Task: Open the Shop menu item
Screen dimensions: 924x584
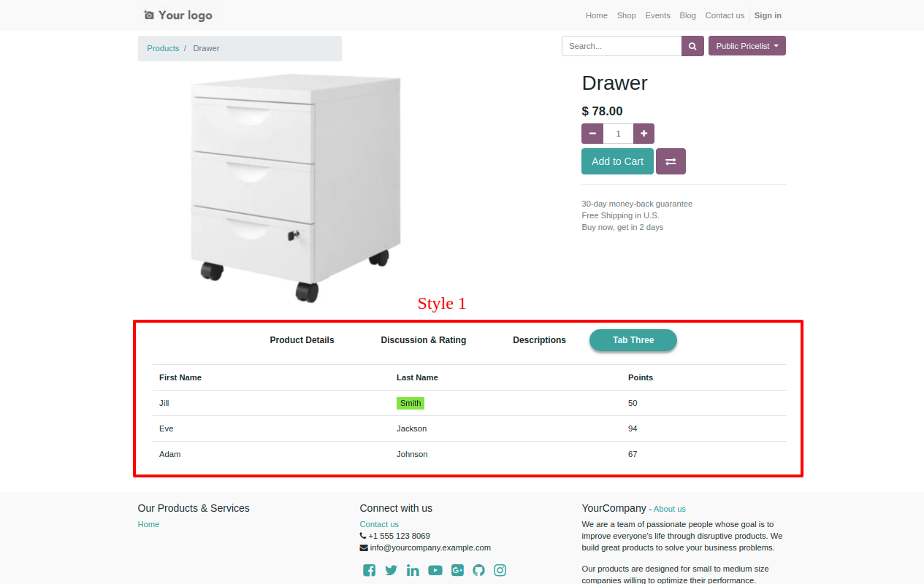Action: pyautogui.click(x=627, y=15)
